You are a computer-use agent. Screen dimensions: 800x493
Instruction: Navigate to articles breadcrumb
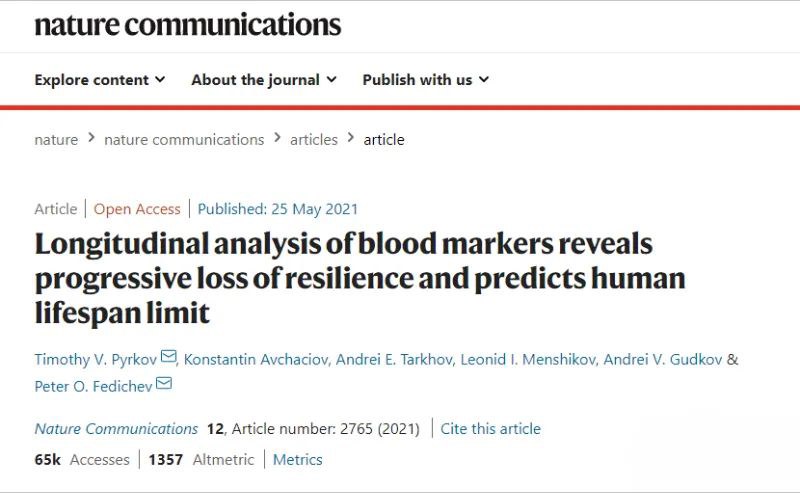(314, 140)
